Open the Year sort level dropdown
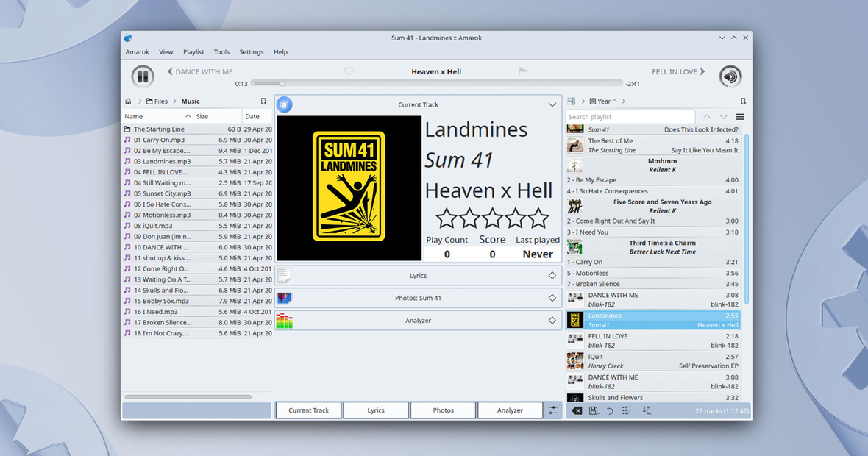The width and height of the screenshot is (868, 456). point(603,101)
